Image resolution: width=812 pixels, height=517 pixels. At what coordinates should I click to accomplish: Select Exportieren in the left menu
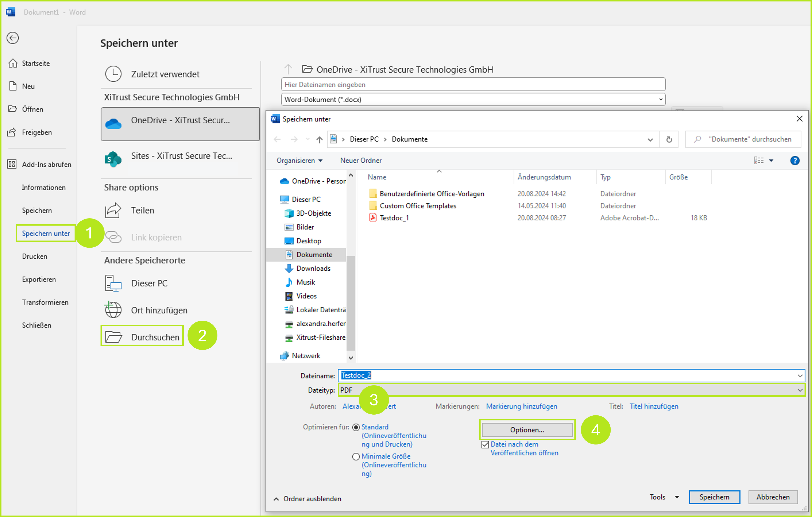(x=39, y=279)
